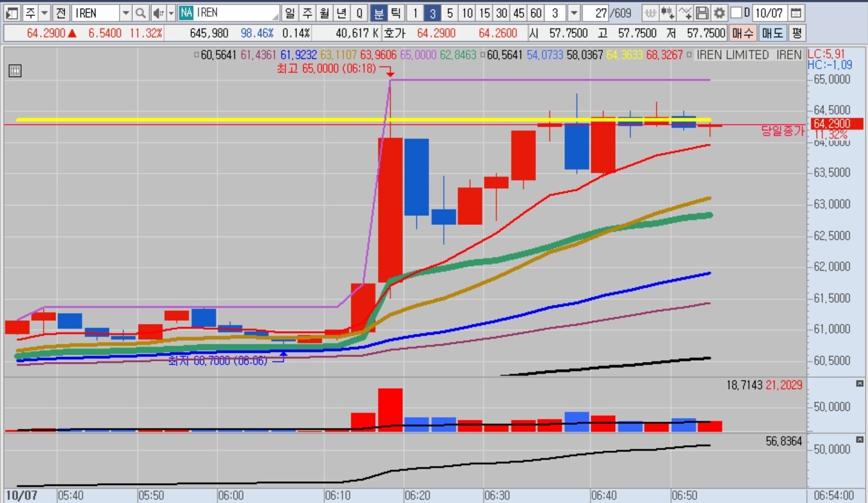
Task: Click the 27 candle count input field
Action: point(596,13)
